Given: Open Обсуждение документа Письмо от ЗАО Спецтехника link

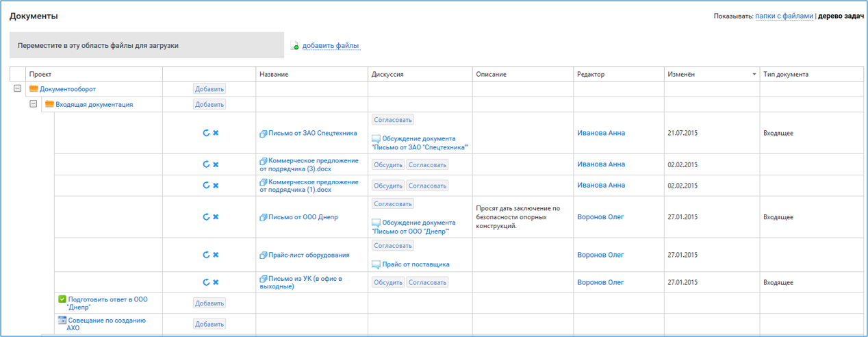Looking at the screenshot, I should pyautogui.click(x=420, y=142).
